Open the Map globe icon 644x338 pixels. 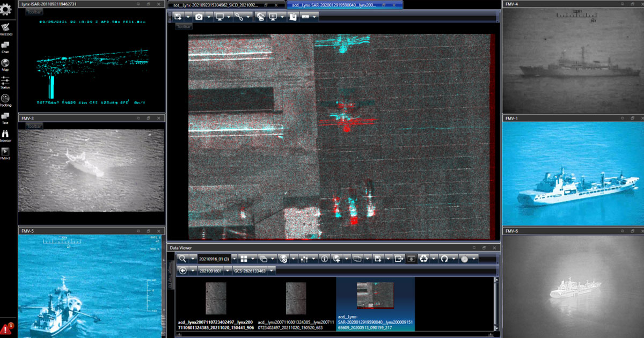click(6, 63)
